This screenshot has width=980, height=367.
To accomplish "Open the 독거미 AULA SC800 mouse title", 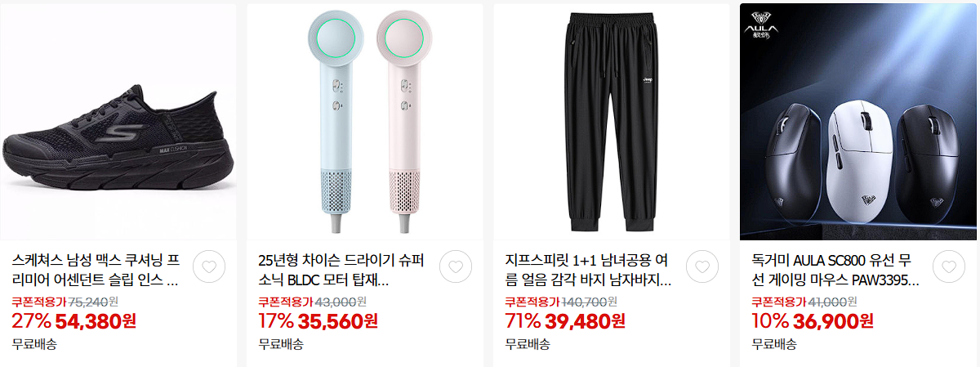I will pyautogui.click(x=836, y=271).
